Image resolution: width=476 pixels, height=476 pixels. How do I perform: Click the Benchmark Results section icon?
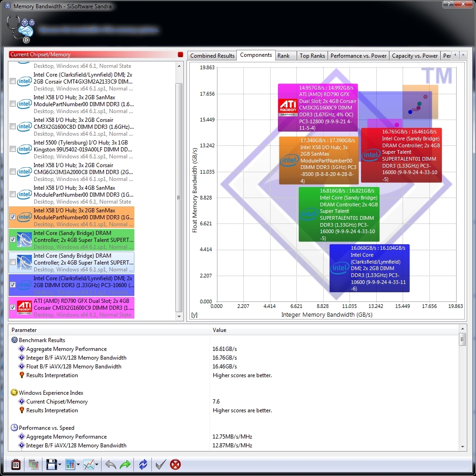[14, 340]
